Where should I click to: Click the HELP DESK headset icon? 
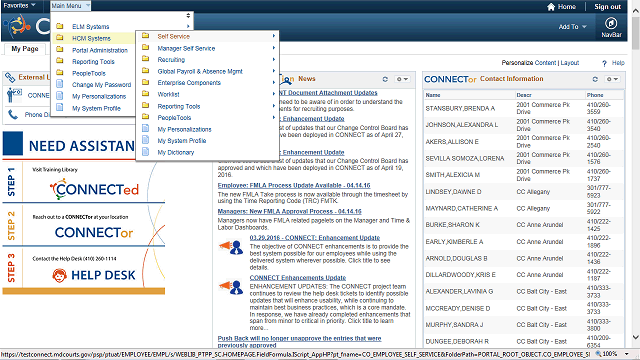(x=59, y=276)
